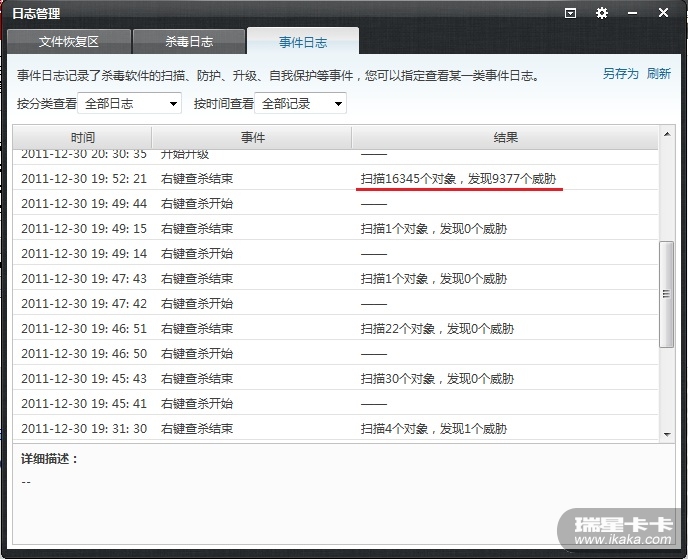
Task: Select result 扫描22个对象，发现0个威胁
Action: [x=437, y=329]
